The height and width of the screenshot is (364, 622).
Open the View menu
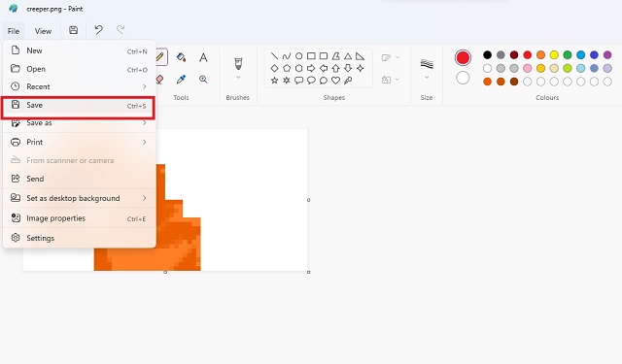[43, 31]
